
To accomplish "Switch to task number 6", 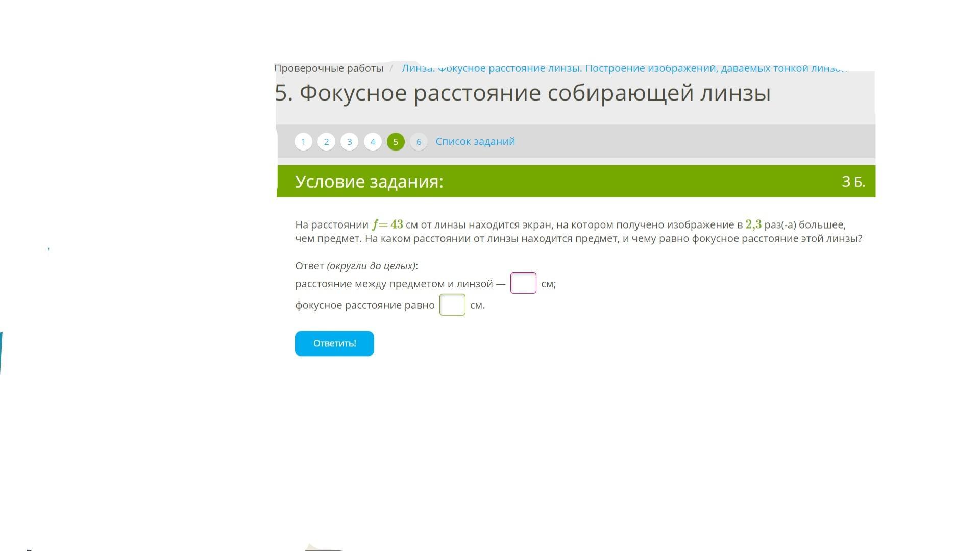I will (419, 142).
